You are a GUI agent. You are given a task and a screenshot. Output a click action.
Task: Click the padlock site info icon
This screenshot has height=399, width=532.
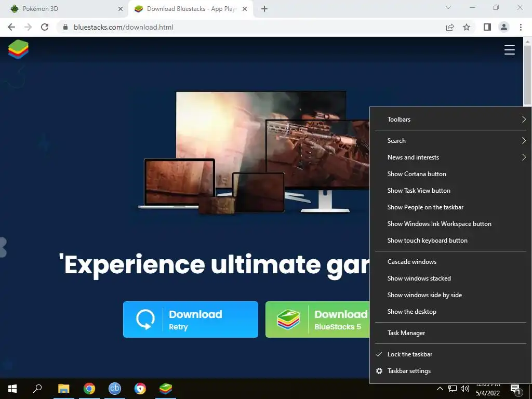(65, 27)
